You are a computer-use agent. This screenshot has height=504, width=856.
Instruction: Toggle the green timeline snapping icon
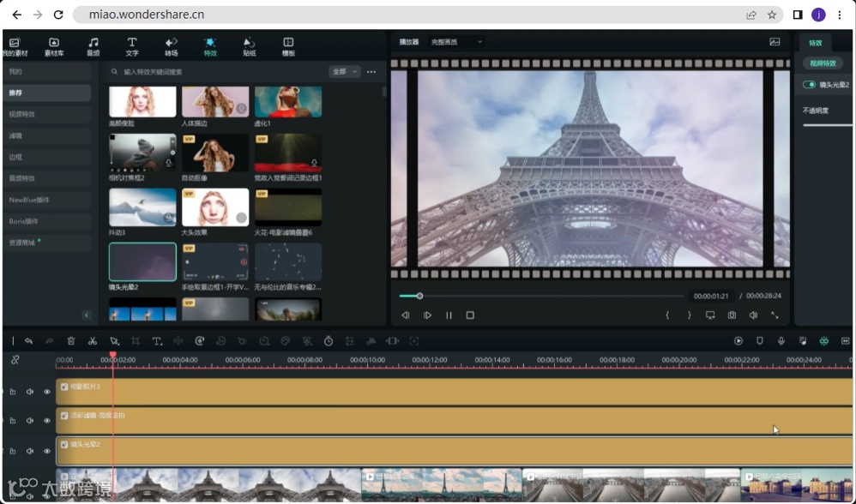pyautogui.click(x=823, y=341)
